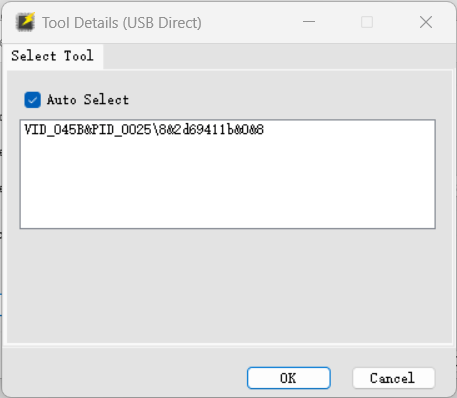457x398 pixels.
Task: Select the VID_045B&PID_0025 tool entry
Action: point(144,129)
